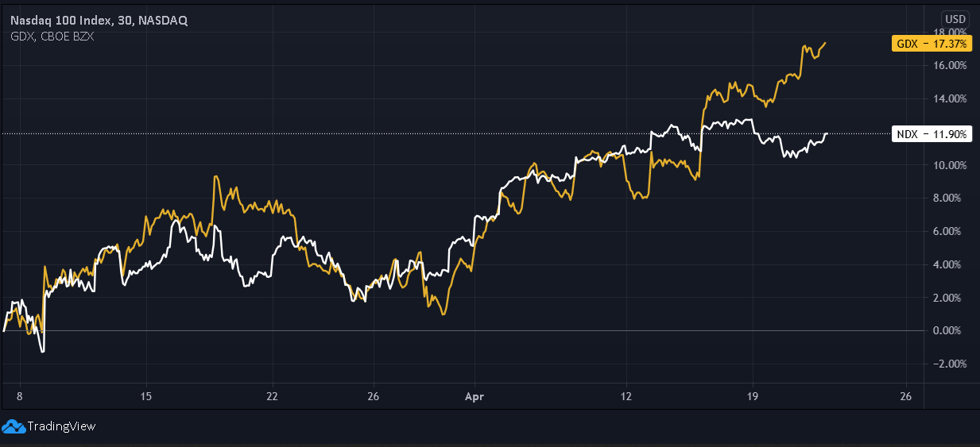The image size is (980, 447).
Task: Select the NDX 11.90% price label
Action: 930,134
